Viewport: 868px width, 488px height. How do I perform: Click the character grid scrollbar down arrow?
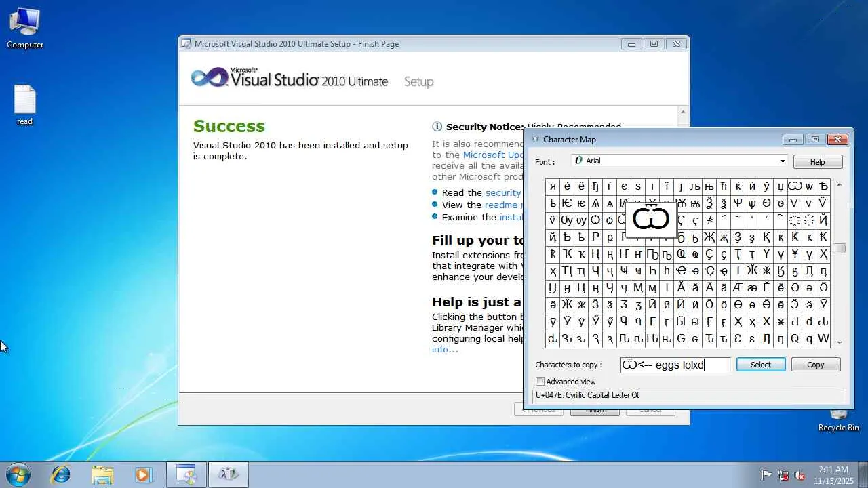(x=840, y=342)
